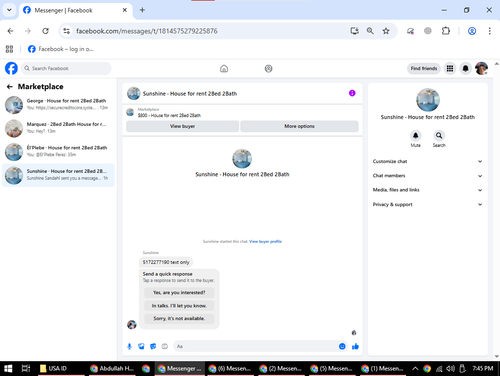Send quick response 'In talks. I'll let you know.'

pos(179,306)
